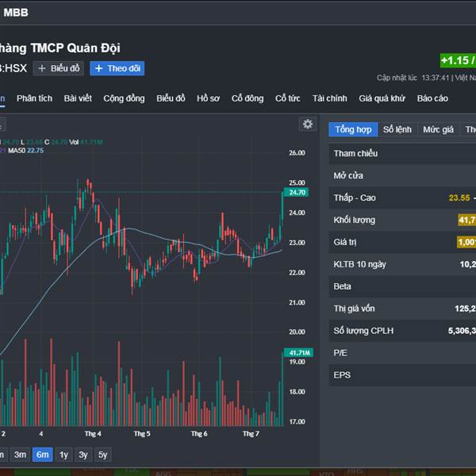This screenshot has width=476, height=476.
Task: Click the Thg 7 axis label
Action: point(251,433)
